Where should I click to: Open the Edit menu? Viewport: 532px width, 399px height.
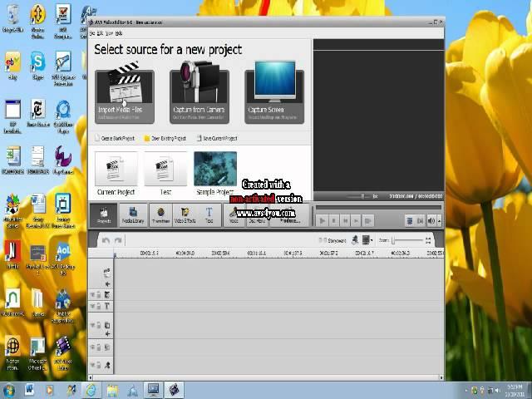click(x=100, y=33)
